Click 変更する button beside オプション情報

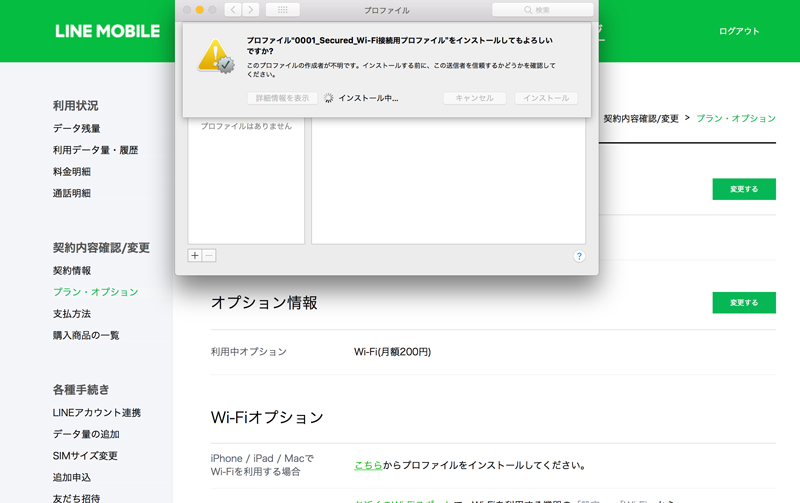click(744, 303)
